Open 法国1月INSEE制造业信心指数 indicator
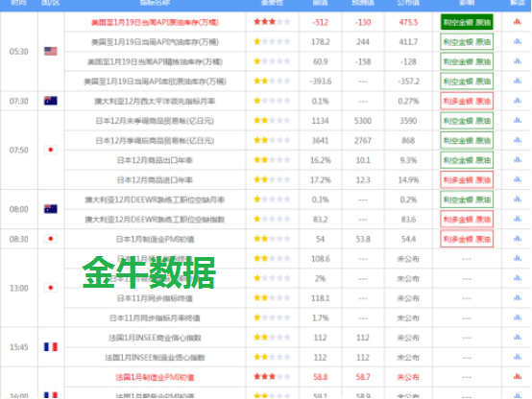 [x=155, y=358]
